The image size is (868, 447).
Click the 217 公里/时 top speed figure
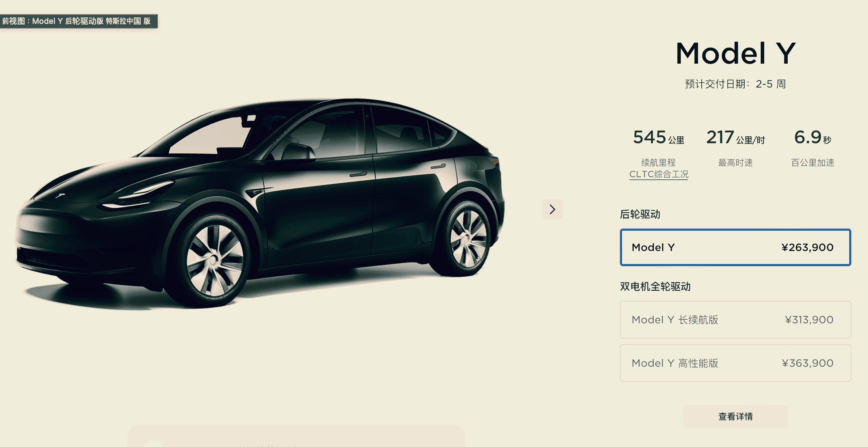(735, 137)
